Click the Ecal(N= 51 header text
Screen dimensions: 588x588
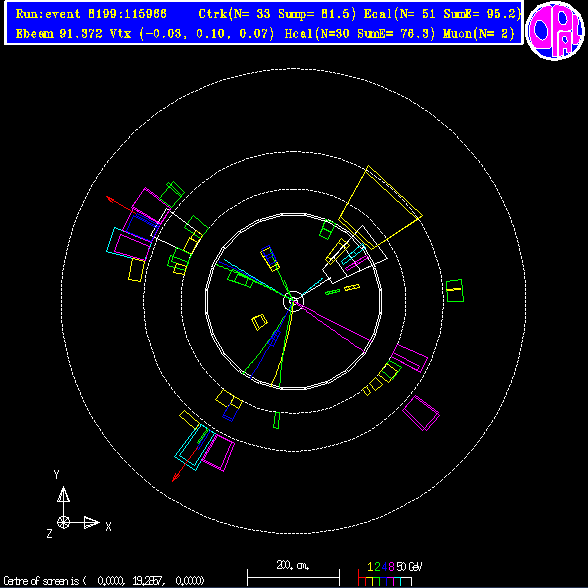coord(400,14)
